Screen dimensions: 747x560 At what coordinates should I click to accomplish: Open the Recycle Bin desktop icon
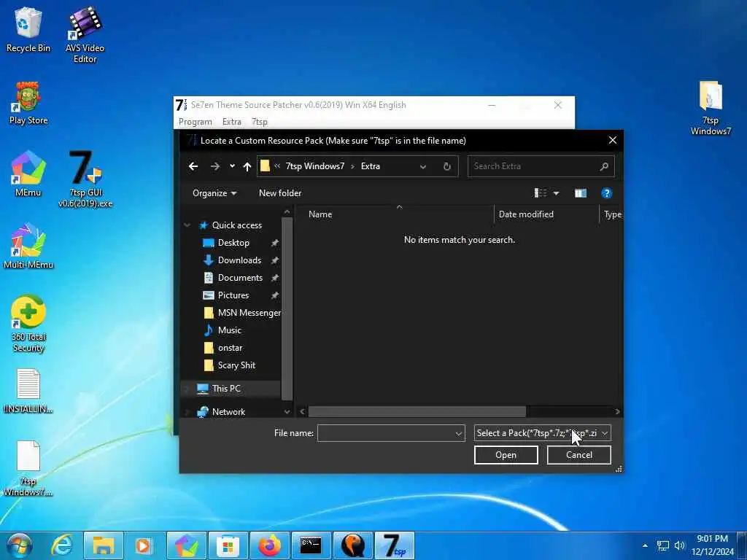tap(28, 29)
